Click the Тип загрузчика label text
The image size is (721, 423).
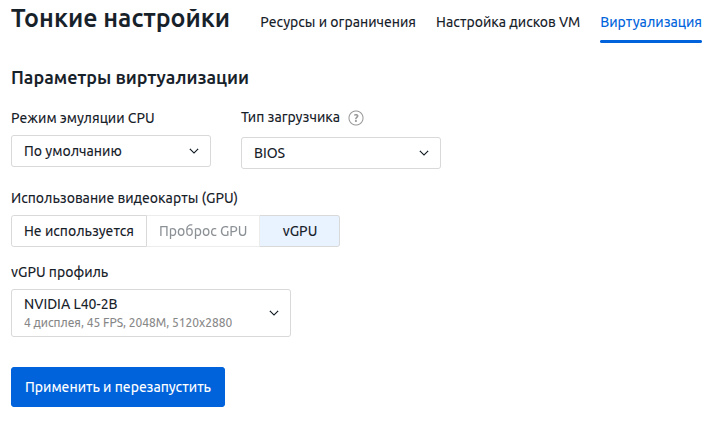coord(290,118)
